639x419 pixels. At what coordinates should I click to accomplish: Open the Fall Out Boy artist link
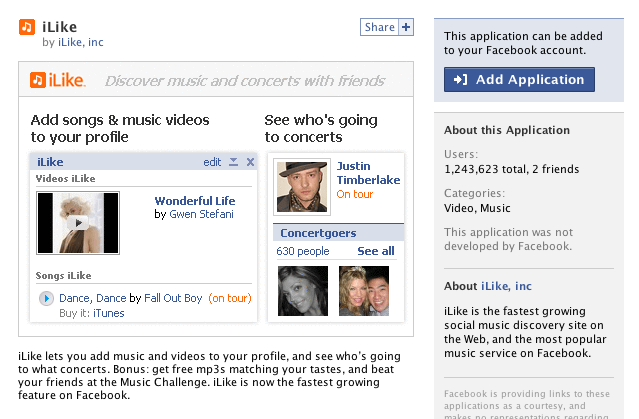173,298
